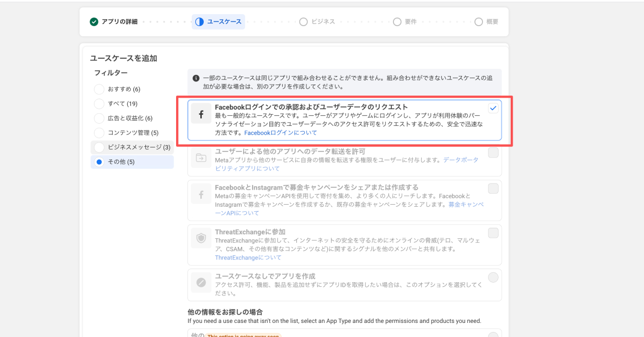
Task: Uncheck the Facebookログイン use case checkbox
Action: tap(493, 108)
